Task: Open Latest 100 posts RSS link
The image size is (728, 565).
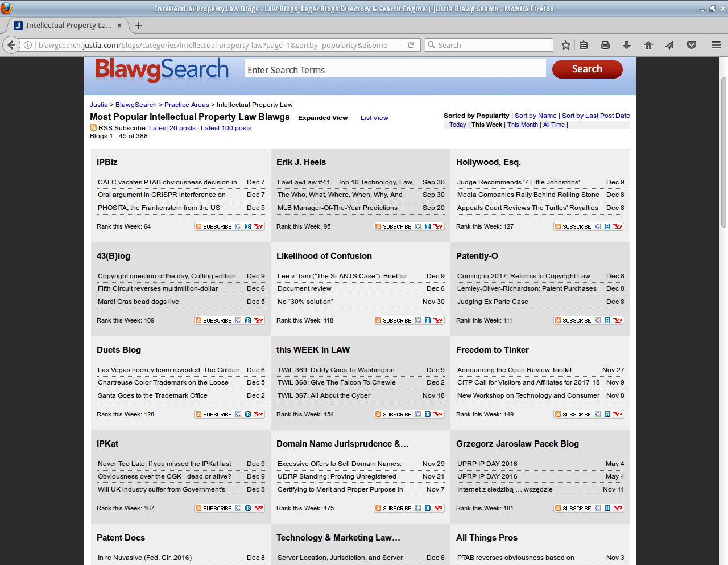Action: pos(226,128)
